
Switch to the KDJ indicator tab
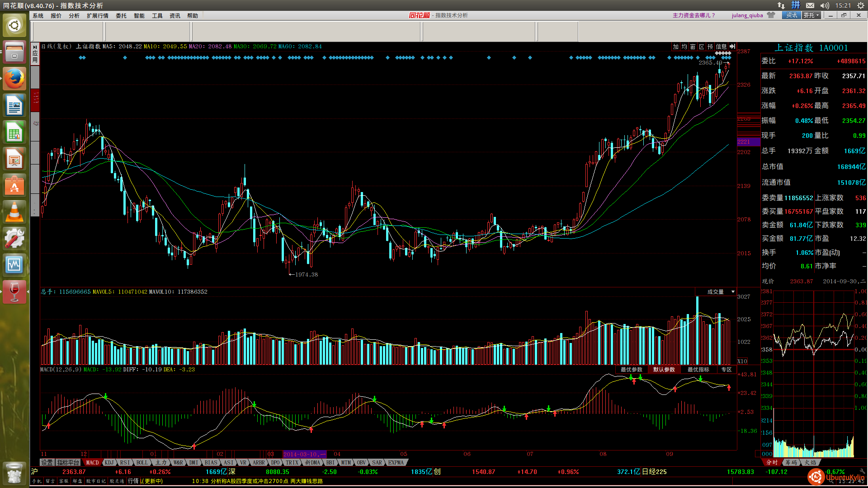(x=109, y=463)
